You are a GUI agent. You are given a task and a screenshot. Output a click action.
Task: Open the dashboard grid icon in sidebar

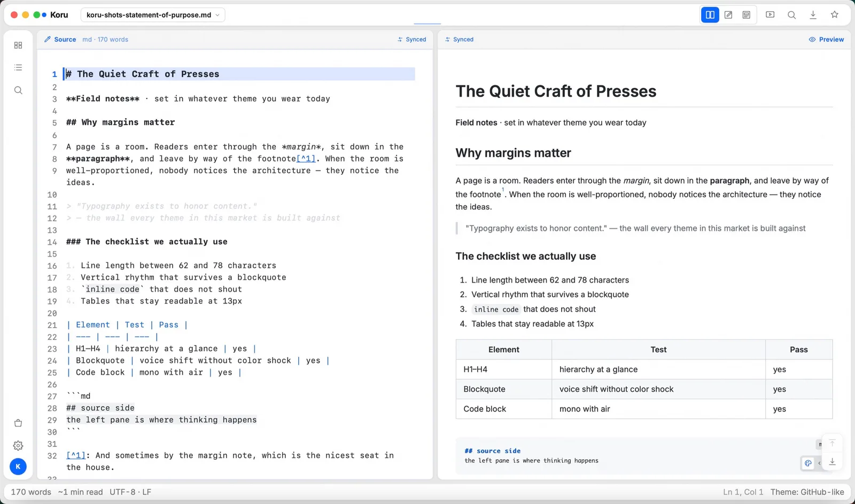18,45
